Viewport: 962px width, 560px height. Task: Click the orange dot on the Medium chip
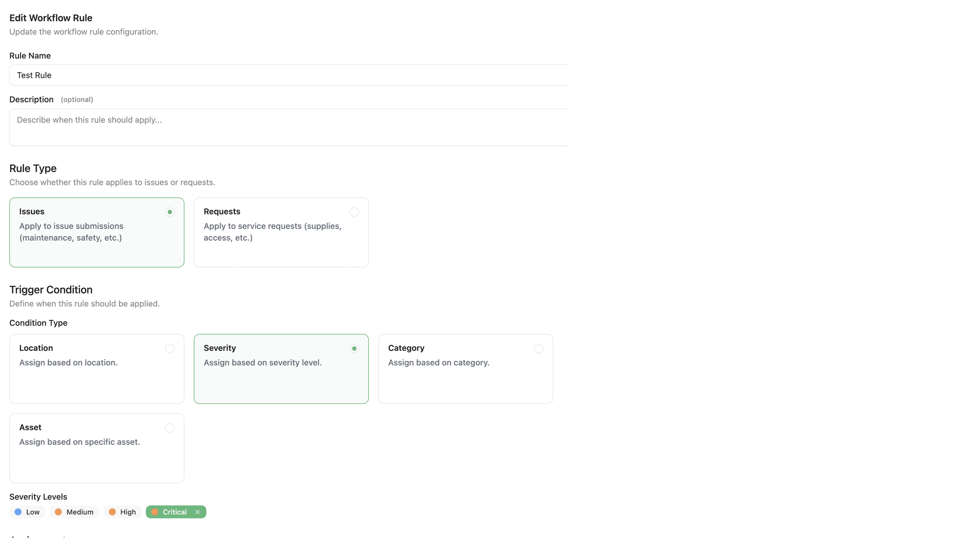(x=59, y=512)
